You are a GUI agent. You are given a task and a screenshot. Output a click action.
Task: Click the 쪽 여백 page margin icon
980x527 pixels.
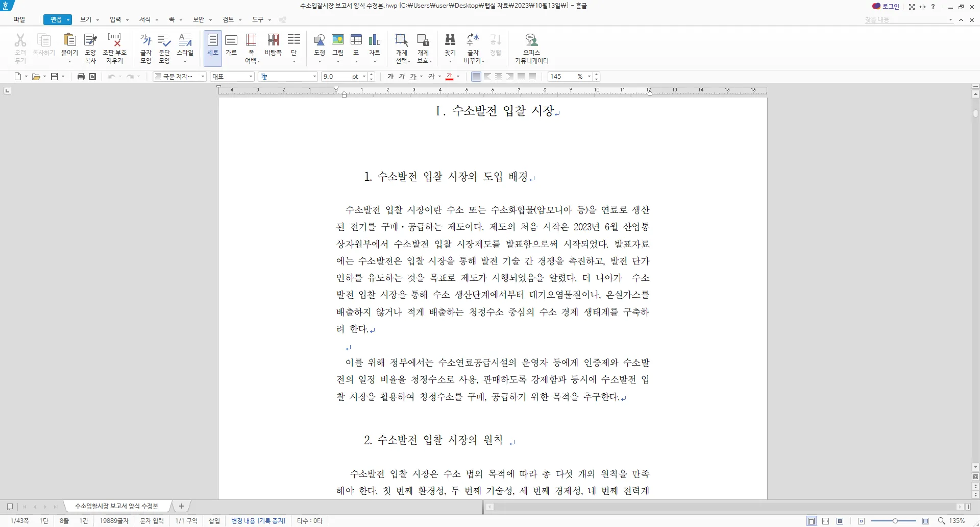(x=251, y=40)
